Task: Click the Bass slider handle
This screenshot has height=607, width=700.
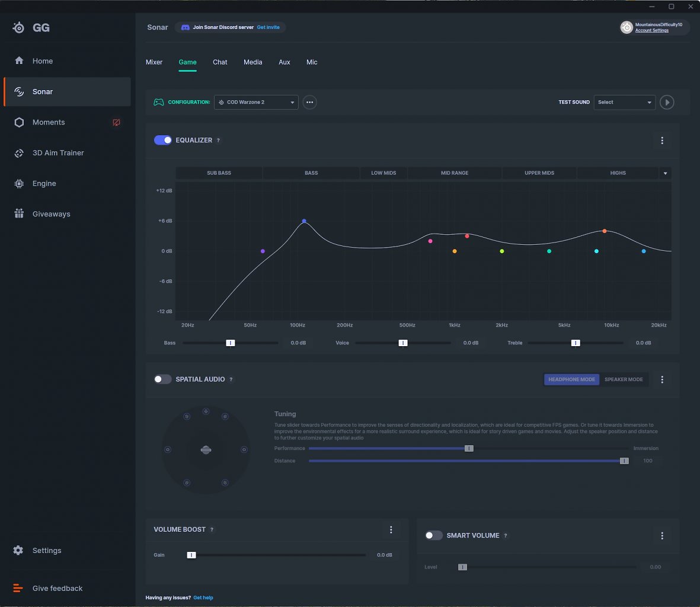Action: pos(231,343)
